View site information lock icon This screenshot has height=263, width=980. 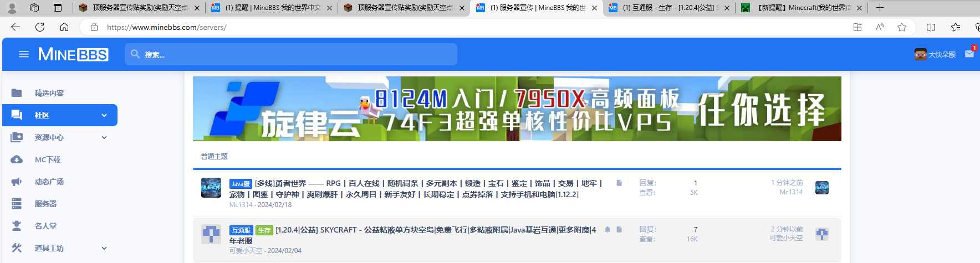coord(94,27)
